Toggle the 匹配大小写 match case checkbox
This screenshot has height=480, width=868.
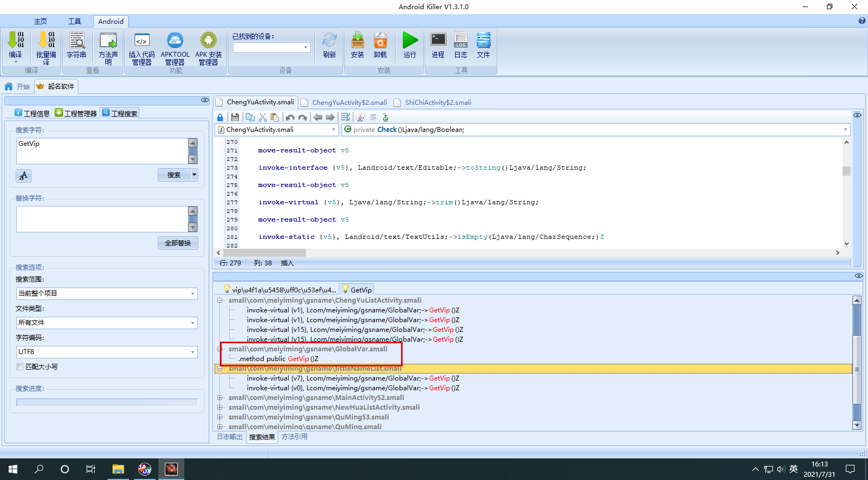(x=20, y=367)
